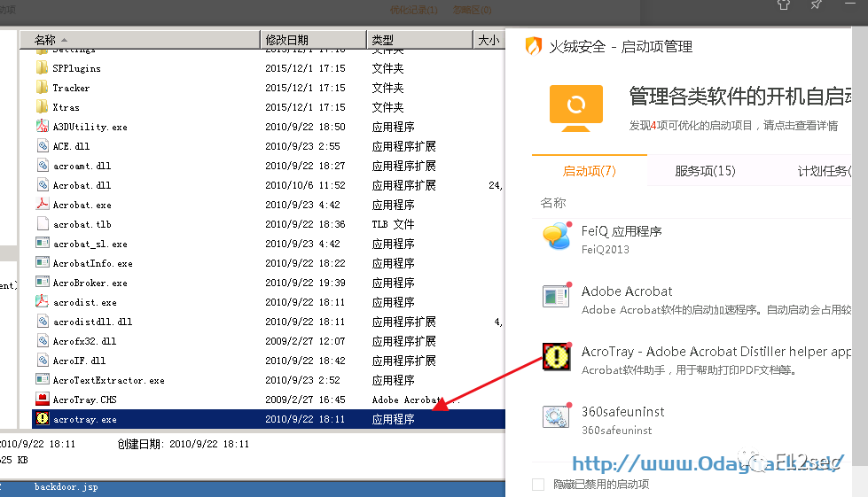Screen dimensions: 868x497
Task: Sort files by the 名称 column header
Action: [140, 40]
